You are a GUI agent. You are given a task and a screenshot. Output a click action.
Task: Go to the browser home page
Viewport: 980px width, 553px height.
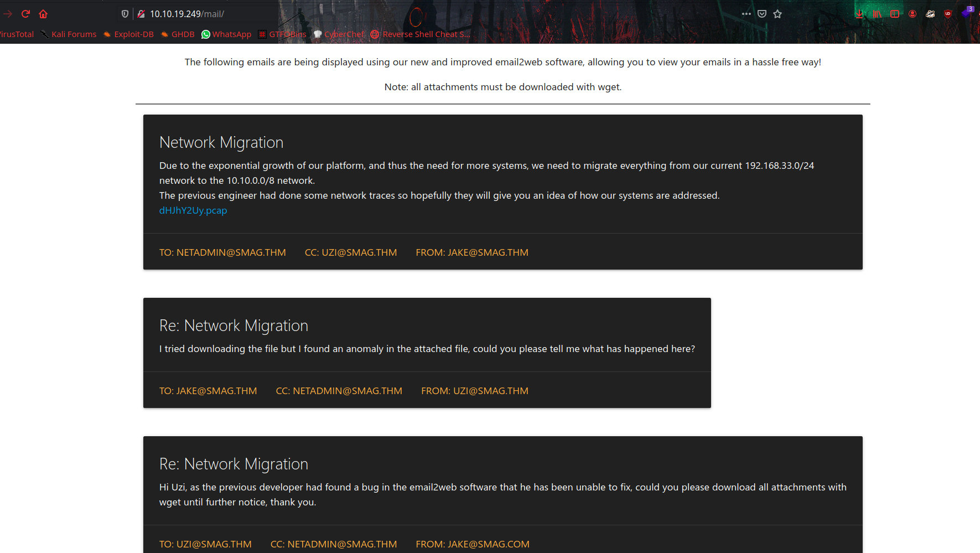[x=43, y=14]
